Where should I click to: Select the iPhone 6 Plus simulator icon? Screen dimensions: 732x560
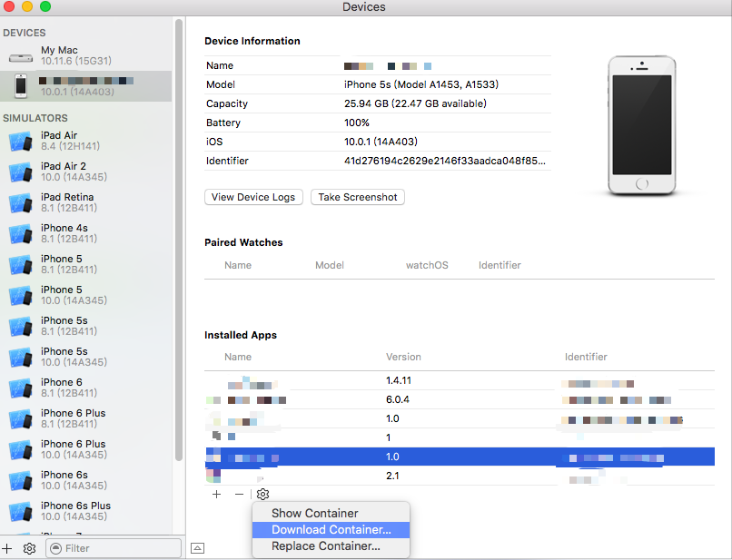pyautogui.click(x=20, y=418)
